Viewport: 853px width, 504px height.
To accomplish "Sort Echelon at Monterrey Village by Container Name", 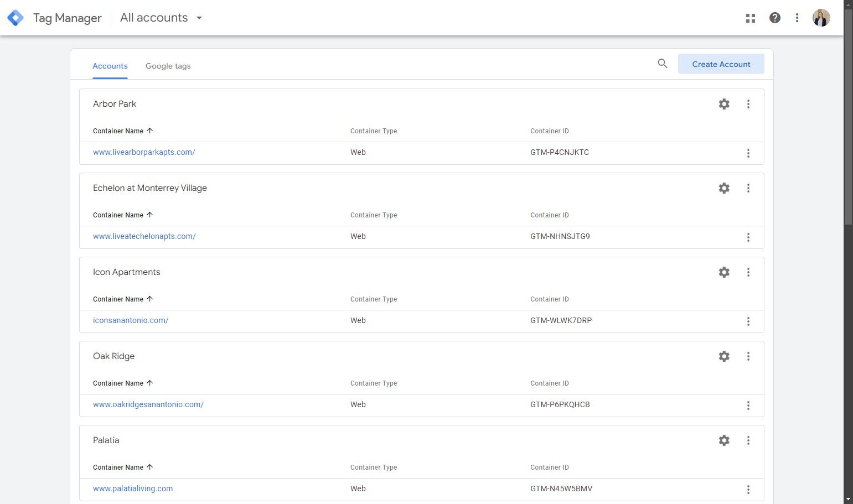I will (123, 215).
